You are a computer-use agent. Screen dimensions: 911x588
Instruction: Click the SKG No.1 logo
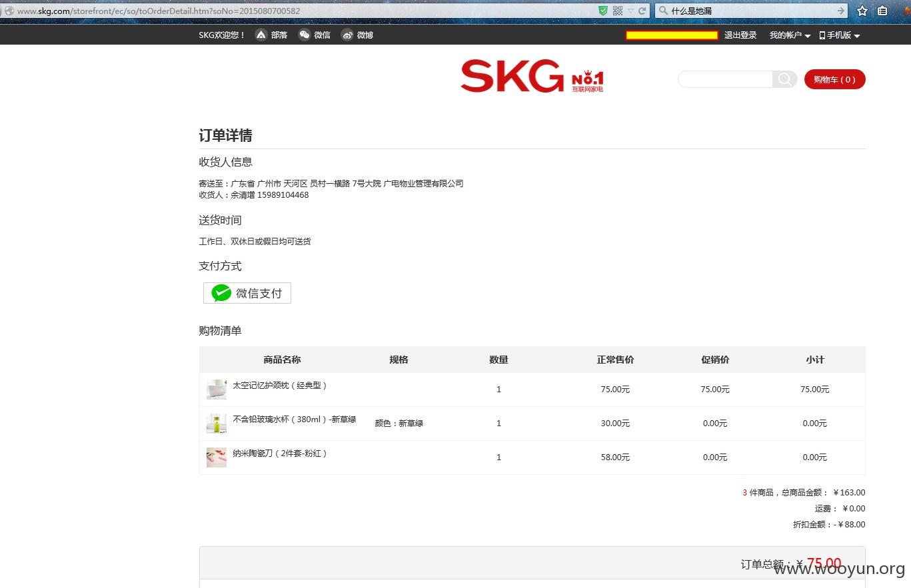pyautogui.click(x=532, y=76)
